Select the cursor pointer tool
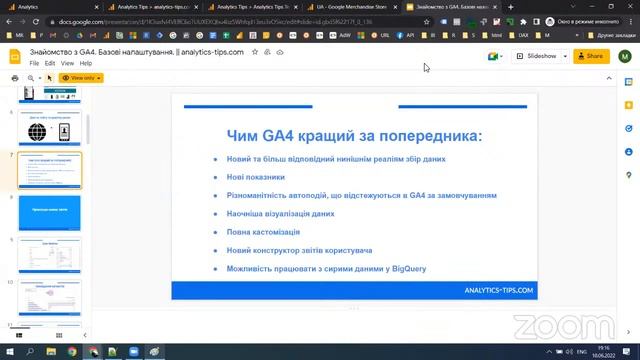640x360 pixels. (50, 78)
